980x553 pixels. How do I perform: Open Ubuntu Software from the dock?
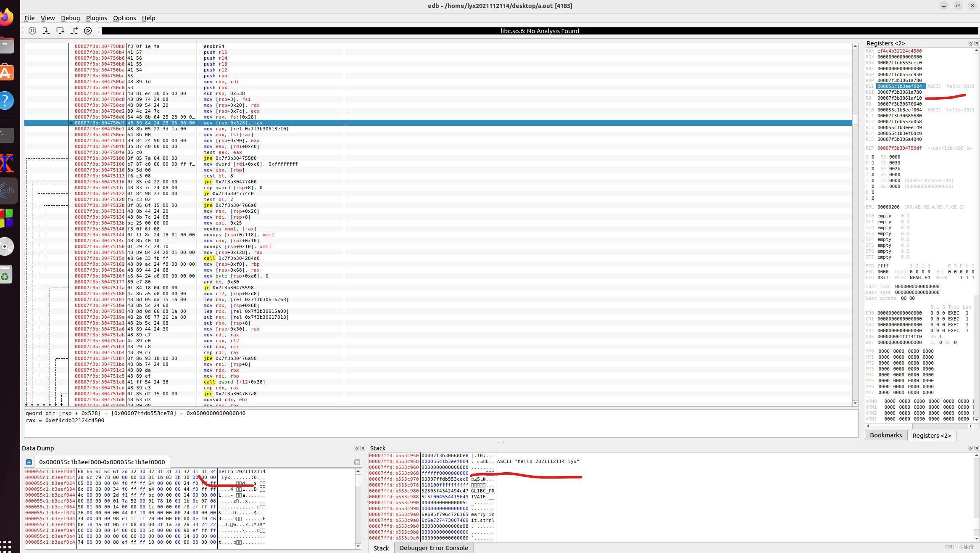[6, 72]
